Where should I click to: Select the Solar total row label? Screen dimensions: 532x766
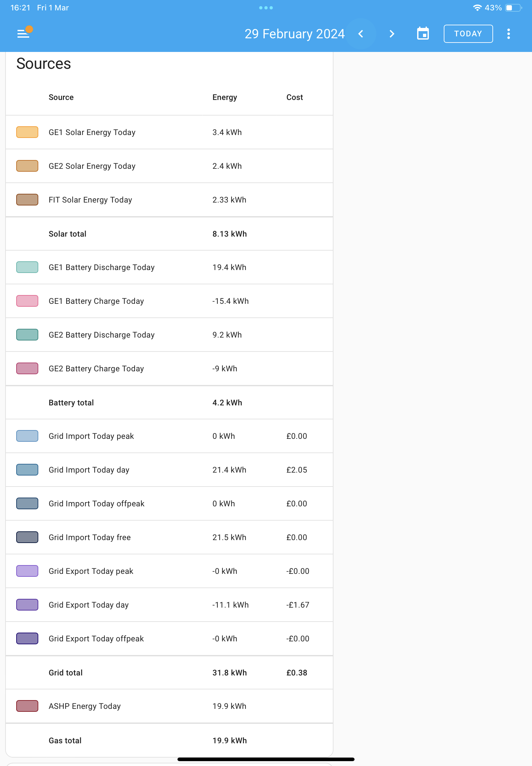[x=67, y=234]
